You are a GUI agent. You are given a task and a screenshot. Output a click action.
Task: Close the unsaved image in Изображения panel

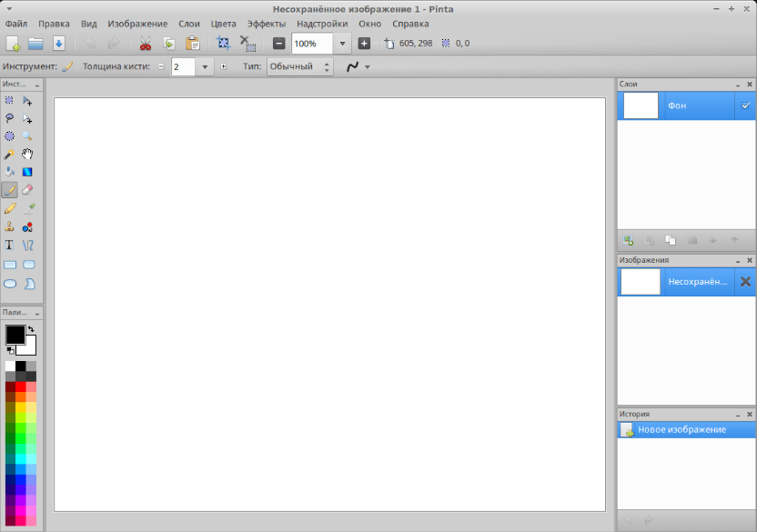coord(745,282)
